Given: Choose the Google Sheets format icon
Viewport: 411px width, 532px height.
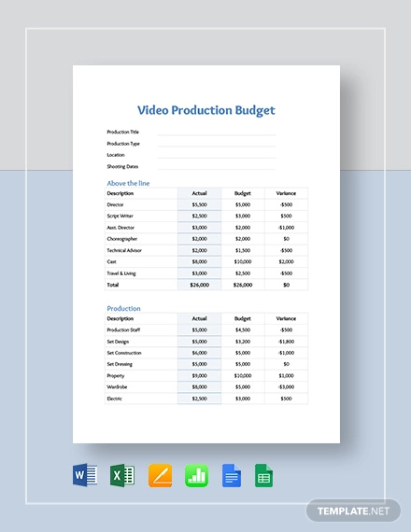Looking at the screenshot, I should pyautogui.click(x=264, y=476).
